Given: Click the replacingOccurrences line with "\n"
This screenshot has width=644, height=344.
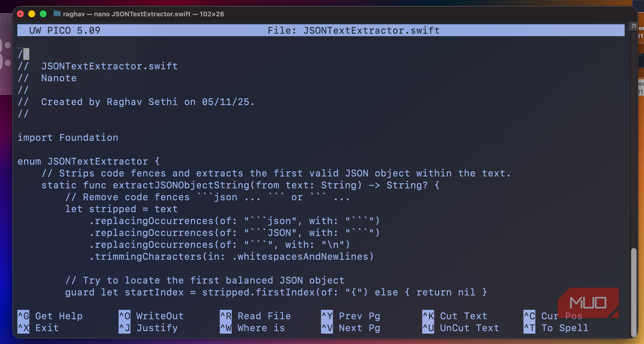Looking at the screenshot, I should (x=220, y=245).
